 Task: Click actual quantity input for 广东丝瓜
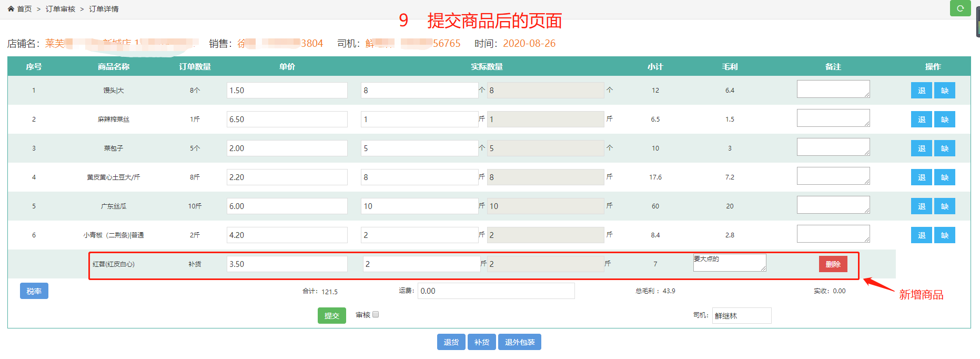[419, 206]
